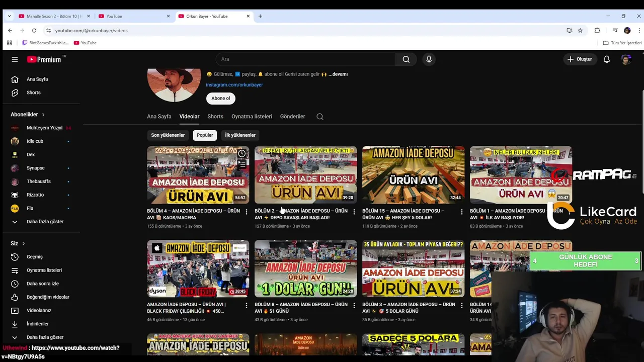
Task: Switch to channel Ana Sayfa tab
Action: 159,117
